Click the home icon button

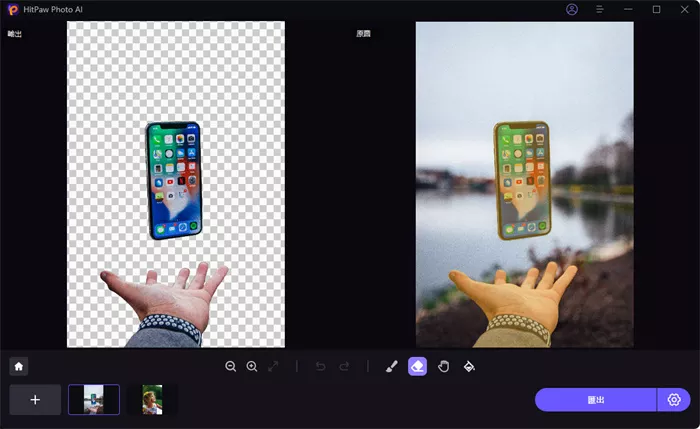click(x=18, y=366)
